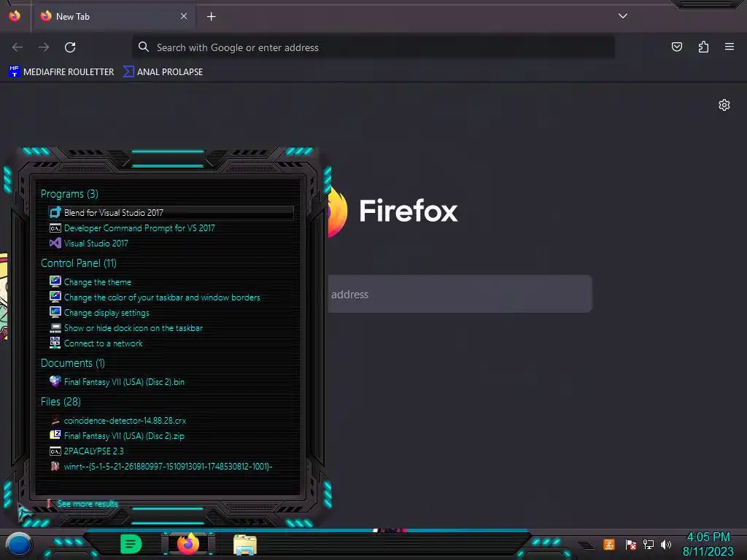The image size is (747, 560).
Task: Click the Windows Start orb
Action: 18,545
